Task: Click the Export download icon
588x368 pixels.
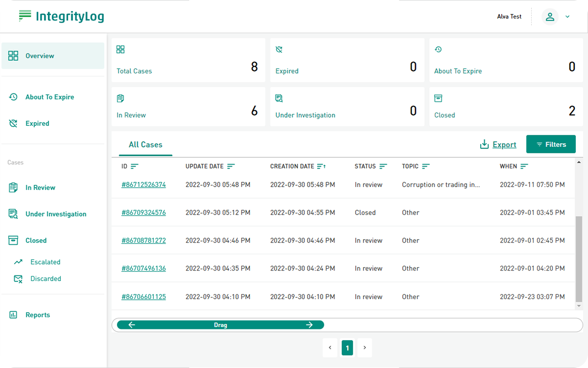Action: click(x=484, y=144)
